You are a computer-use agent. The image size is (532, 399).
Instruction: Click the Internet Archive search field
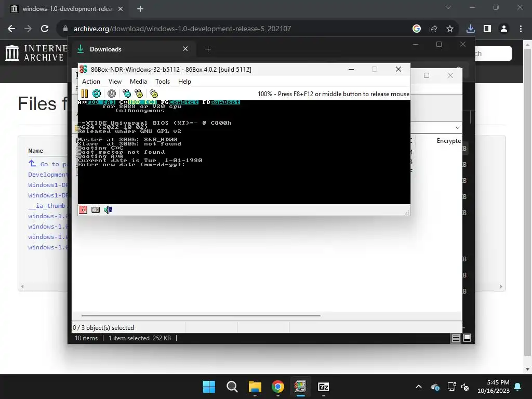click(493, 54)
